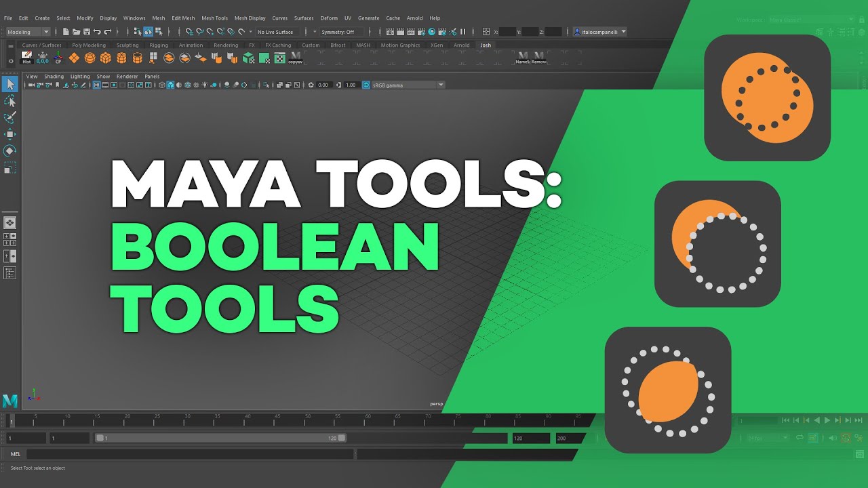Screen dimensions: 868x488
Task: Toggle film gate in panel toolbar
Action: click(x=105, y=85)
